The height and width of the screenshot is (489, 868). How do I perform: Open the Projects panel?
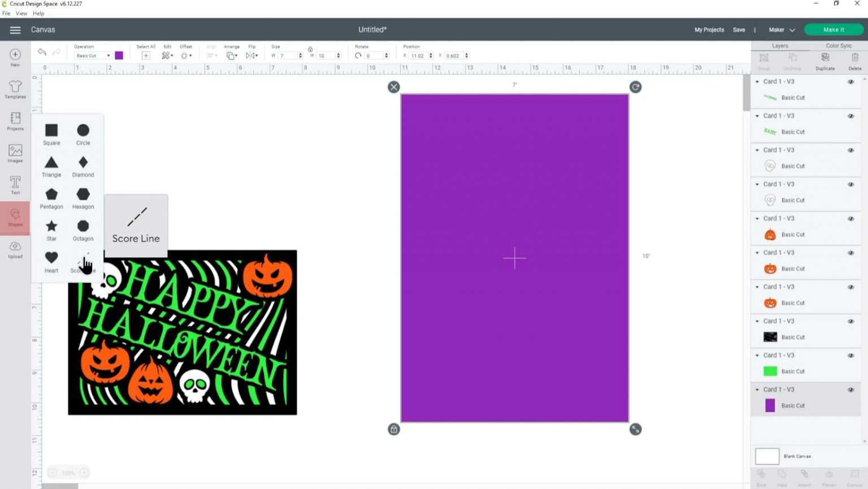click(x=15, y=121)
